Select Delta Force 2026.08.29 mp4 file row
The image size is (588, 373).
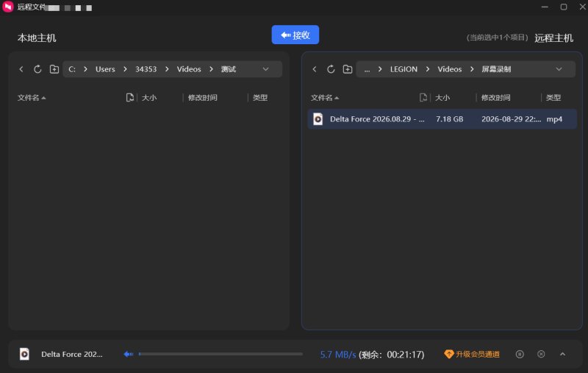pos(442,119)
